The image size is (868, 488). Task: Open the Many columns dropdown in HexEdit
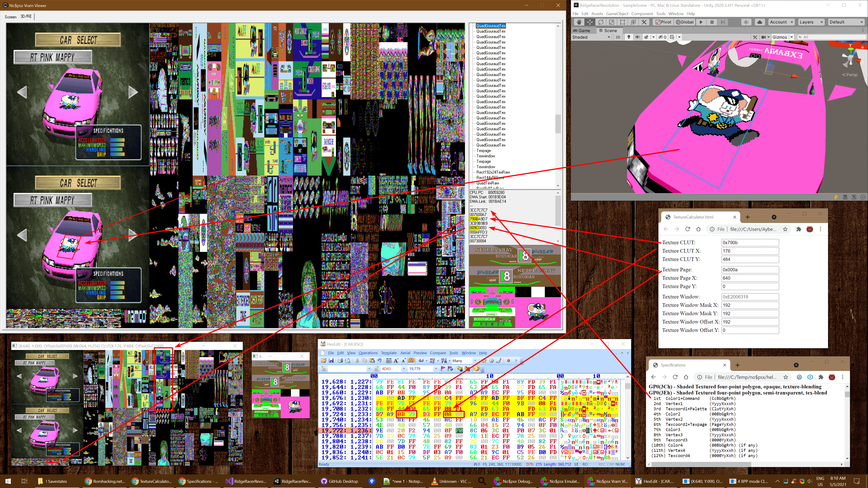475,361
